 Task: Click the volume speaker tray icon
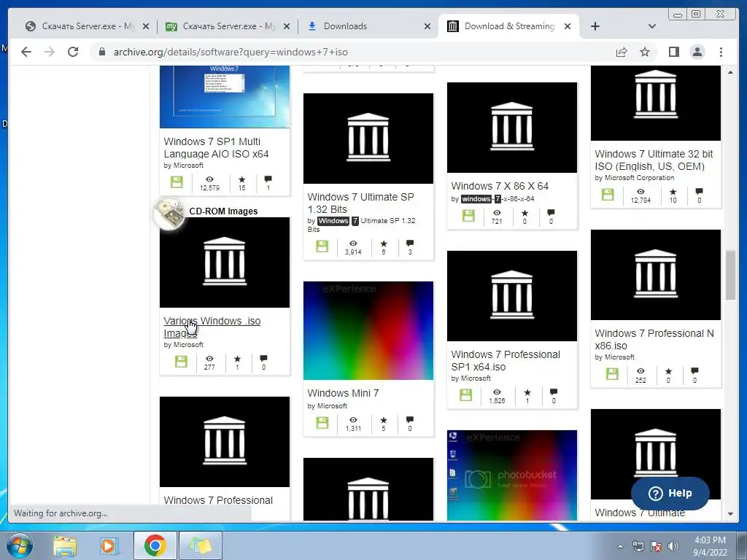(673, 546)
